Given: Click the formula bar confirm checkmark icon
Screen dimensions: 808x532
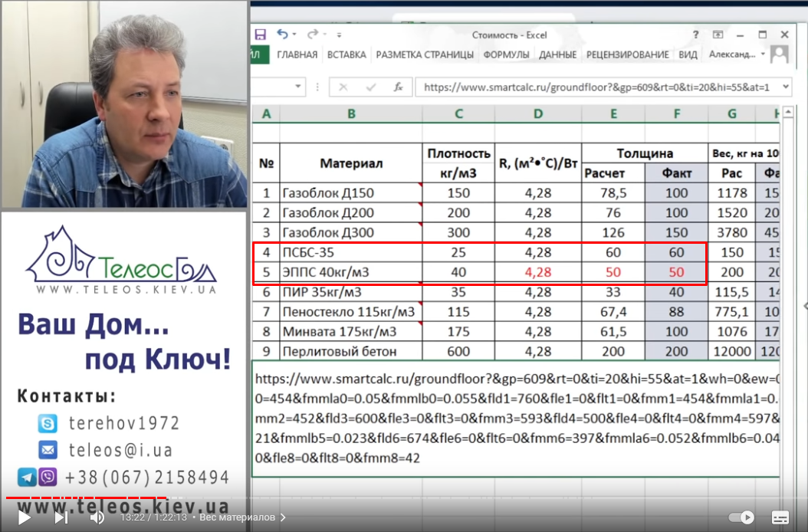Looking at the screenshot, I should tap(371, 87).
